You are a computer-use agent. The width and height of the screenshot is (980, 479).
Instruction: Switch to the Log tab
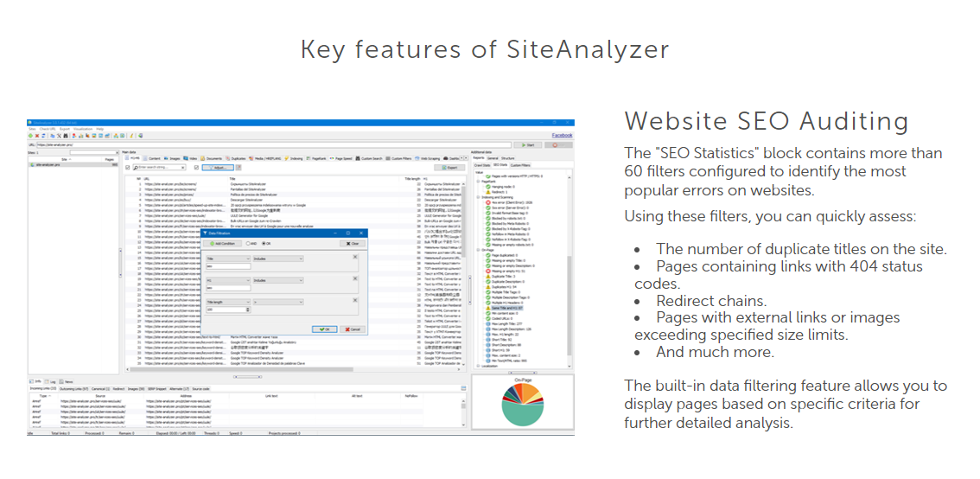[51, 382]
